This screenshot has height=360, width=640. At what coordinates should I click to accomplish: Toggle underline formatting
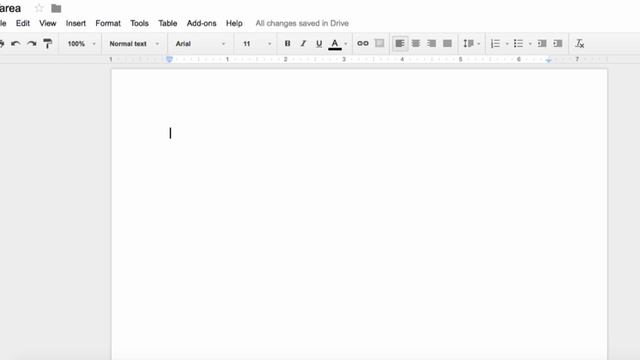319,43
